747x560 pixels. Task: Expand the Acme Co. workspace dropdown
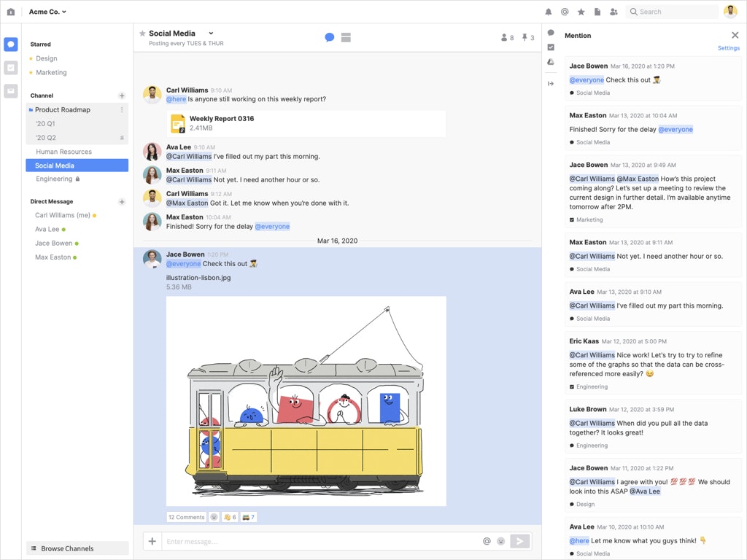point(47,12)
